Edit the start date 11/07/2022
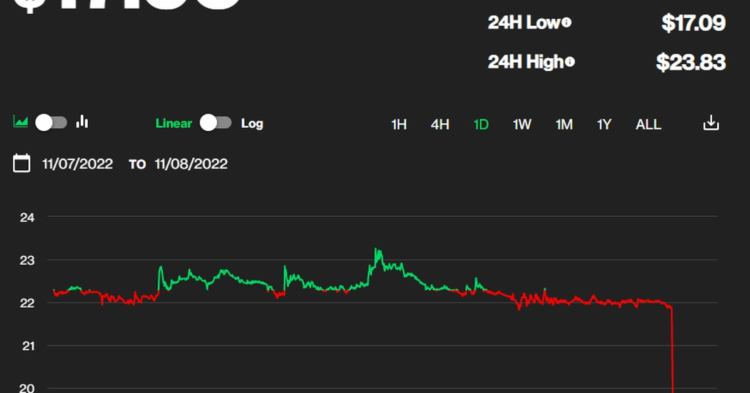 (x=77, y=164)
